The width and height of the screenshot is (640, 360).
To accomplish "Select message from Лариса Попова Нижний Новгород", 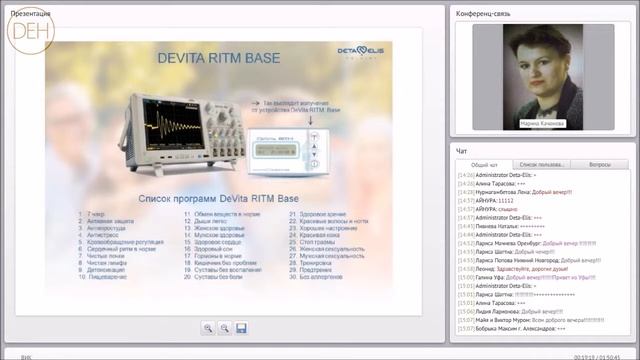I will (529, 260).
